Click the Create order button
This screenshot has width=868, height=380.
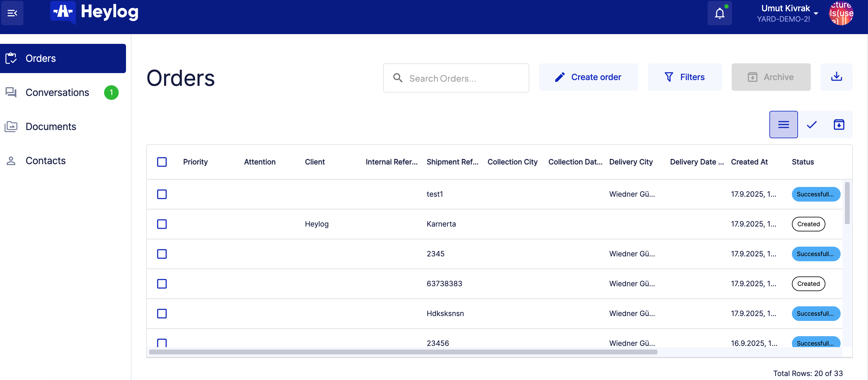click(588, 77)
